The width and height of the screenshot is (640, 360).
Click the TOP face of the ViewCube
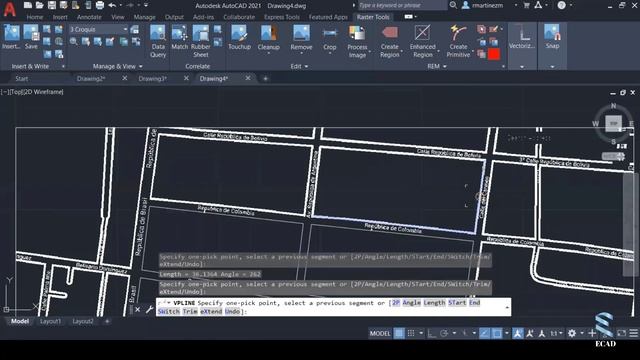click(613, 123)
